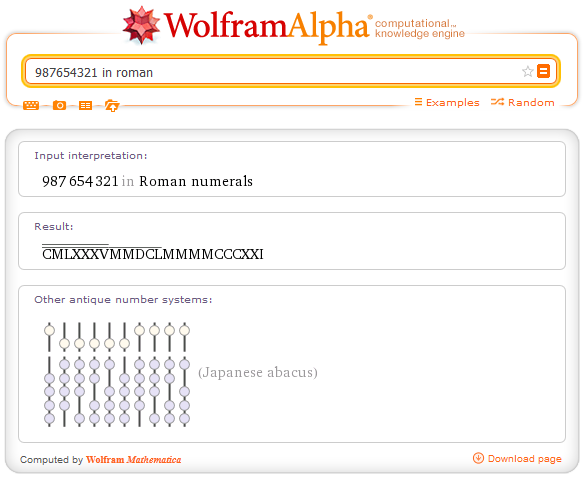The width and height of the screenshot is (588, 481).
Task: Click the Roman numeral result CMLXXXVMMDCLMMMMCCCXXI
Action: tap(153, 253)
